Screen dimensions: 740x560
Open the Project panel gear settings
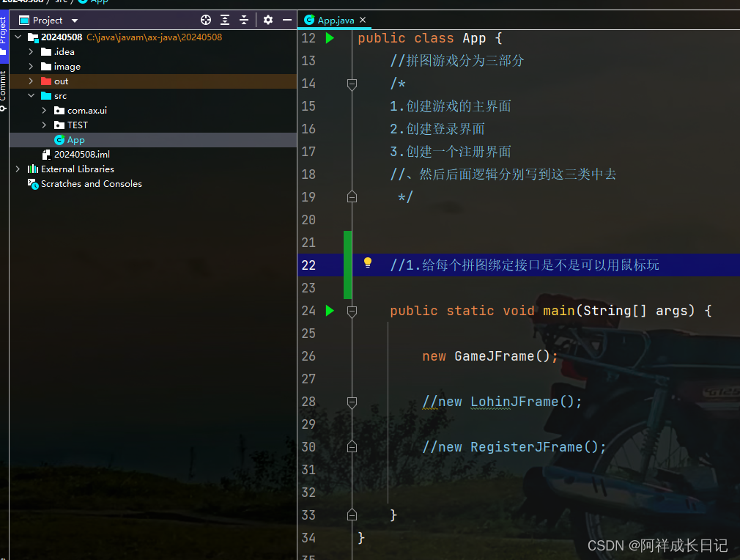coord(268,21)
